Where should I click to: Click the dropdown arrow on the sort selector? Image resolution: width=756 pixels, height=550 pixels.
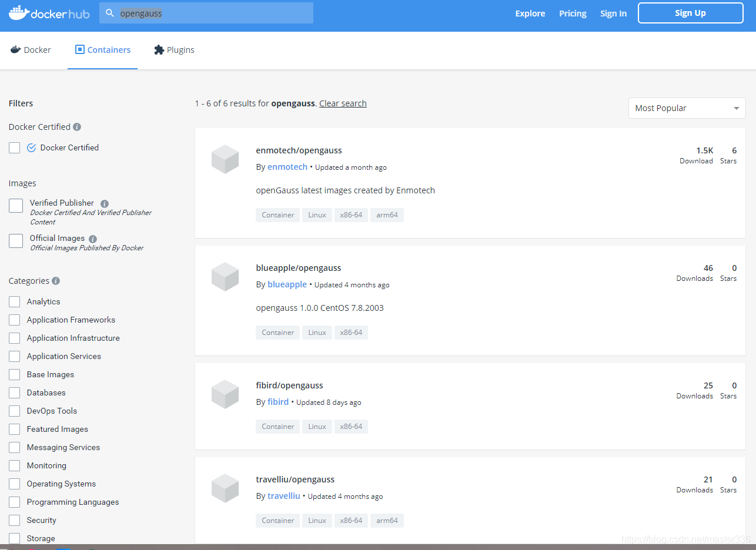coord(736,108)
